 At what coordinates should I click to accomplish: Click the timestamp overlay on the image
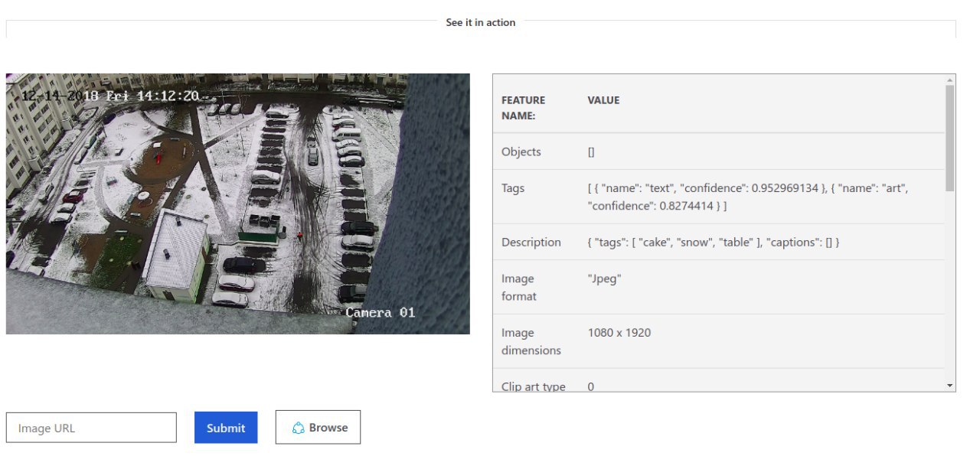click(x=110, y=96)
